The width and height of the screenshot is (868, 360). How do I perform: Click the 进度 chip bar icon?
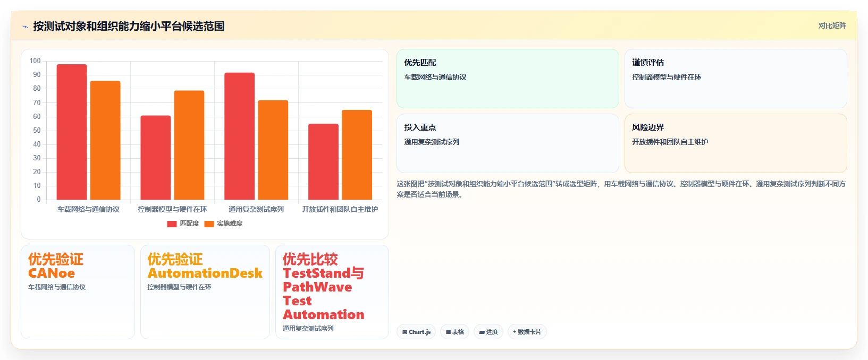coord(482,332)
